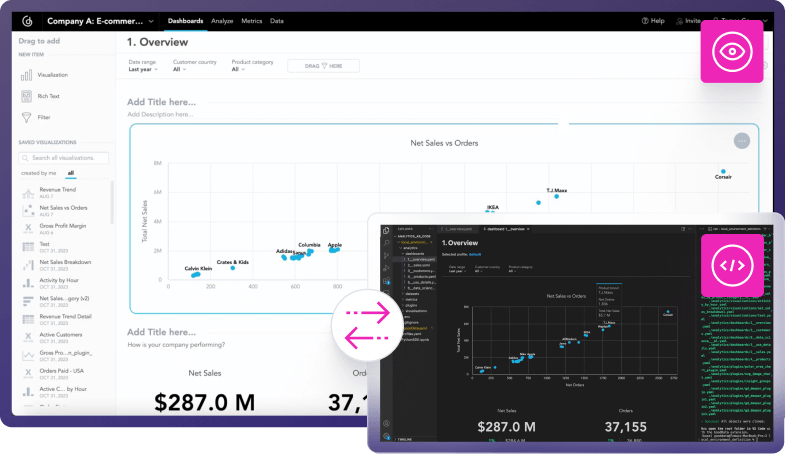The image size is (785, 454).
Task: Select the Orders Paid - USA headline icon
Action: pyautogui.click(x=28, y=374)
